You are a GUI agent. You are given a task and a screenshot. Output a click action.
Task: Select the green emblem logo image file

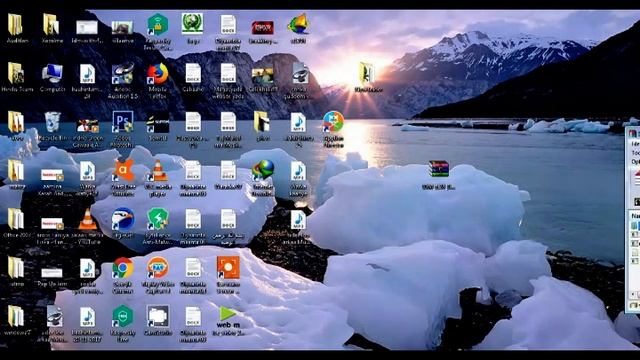tap(193, 25)
